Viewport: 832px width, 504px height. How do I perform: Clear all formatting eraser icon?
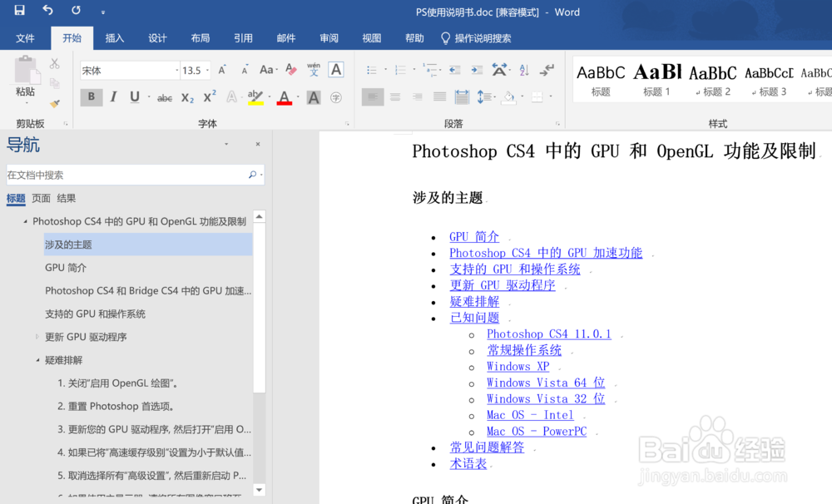[290, 70]
